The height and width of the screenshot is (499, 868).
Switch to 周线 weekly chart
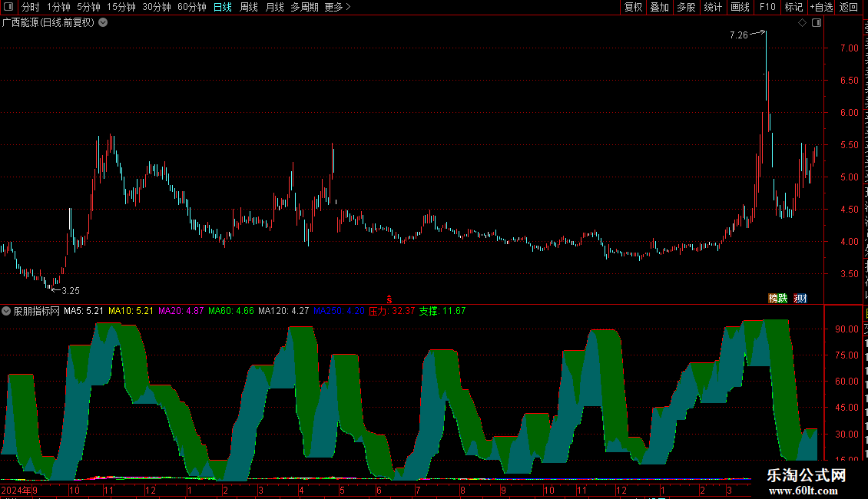coord(249,7)
